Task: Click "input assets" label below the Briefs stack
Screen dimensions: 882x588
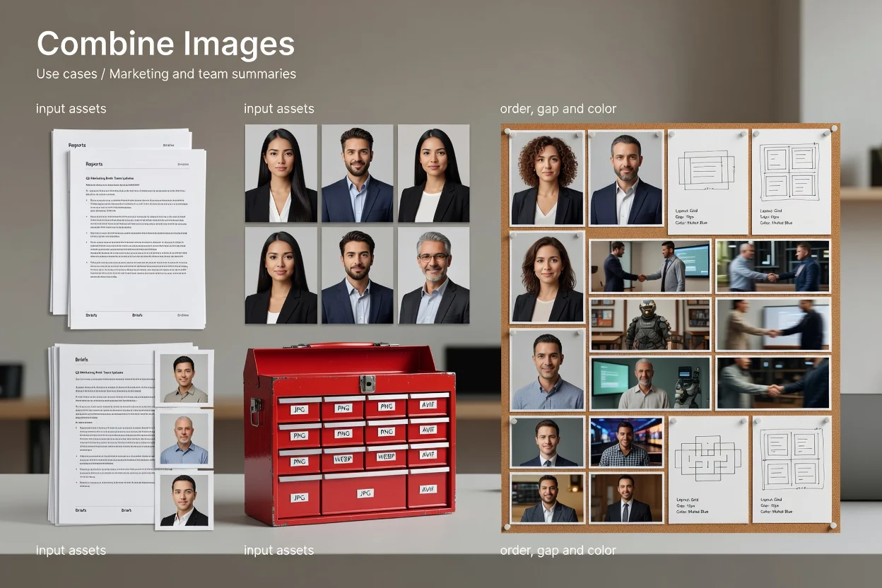Action: tap(71, 550)
